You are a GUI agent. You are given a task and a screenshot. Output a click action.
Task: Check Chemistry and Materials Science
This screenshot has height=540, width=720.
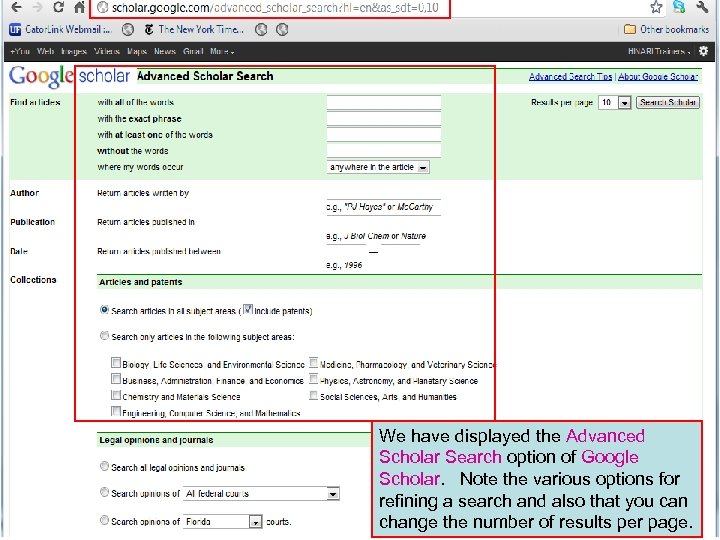(116, 395)
